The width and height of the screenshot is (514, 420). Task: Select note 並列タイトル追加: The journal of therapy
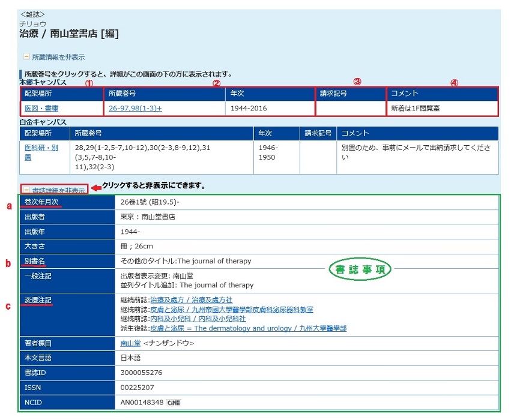pyautogui.click(x=187, y=286)
